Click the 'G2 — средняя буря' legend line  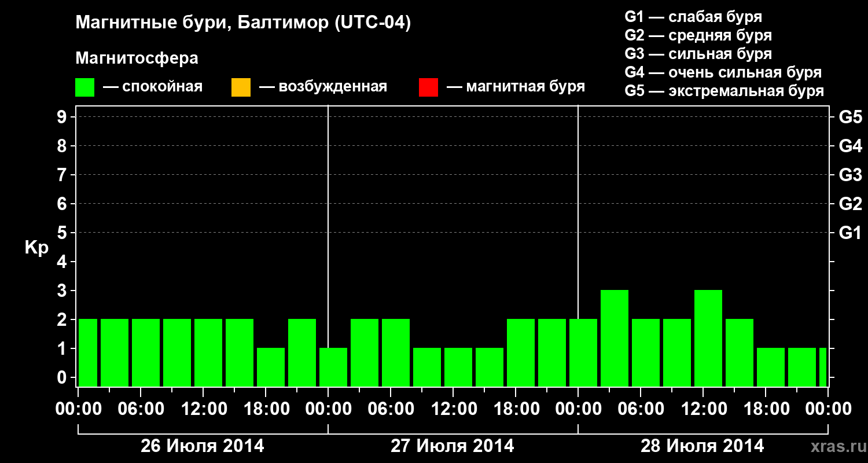point(698,35)
